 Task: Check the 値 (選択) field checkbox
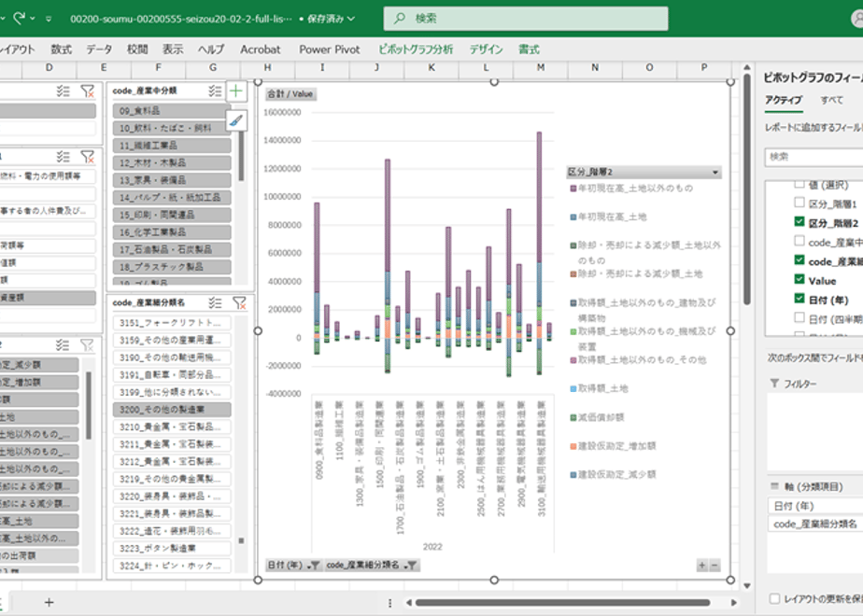click(x=799, y=184)
